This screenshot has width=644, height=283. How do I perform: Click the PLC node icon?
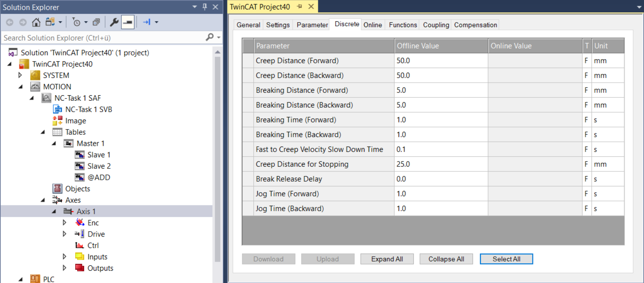click(x=35, y=279)
